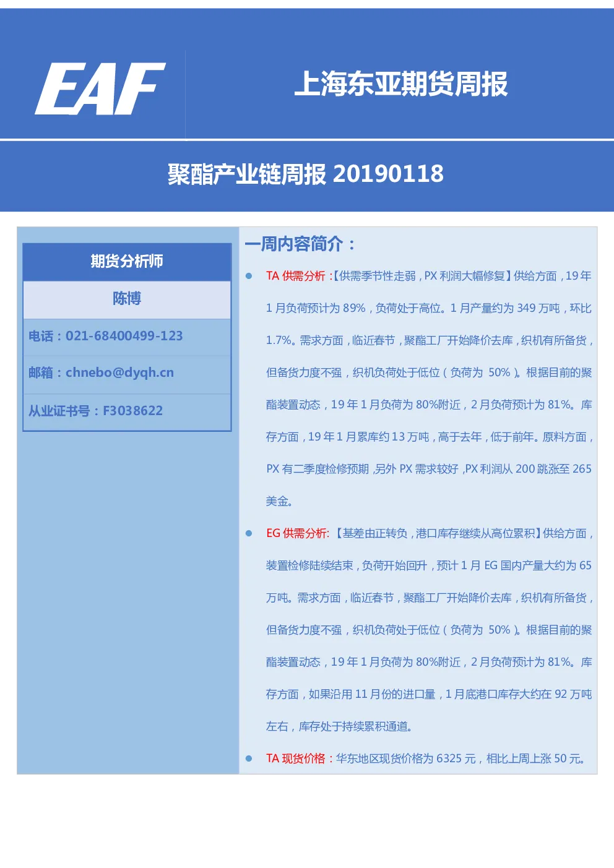The width and height of the screenshot is (614, 868).
Task: Click the EAF logo
Action: pyautogui.click(x=100, y=89)
